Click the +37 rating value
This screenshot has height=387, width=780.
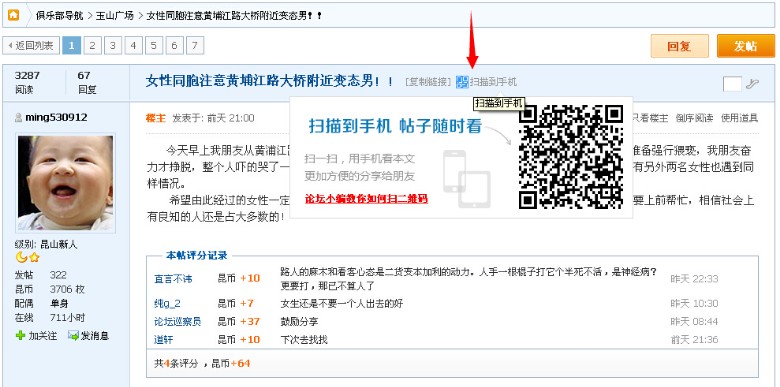250,322
